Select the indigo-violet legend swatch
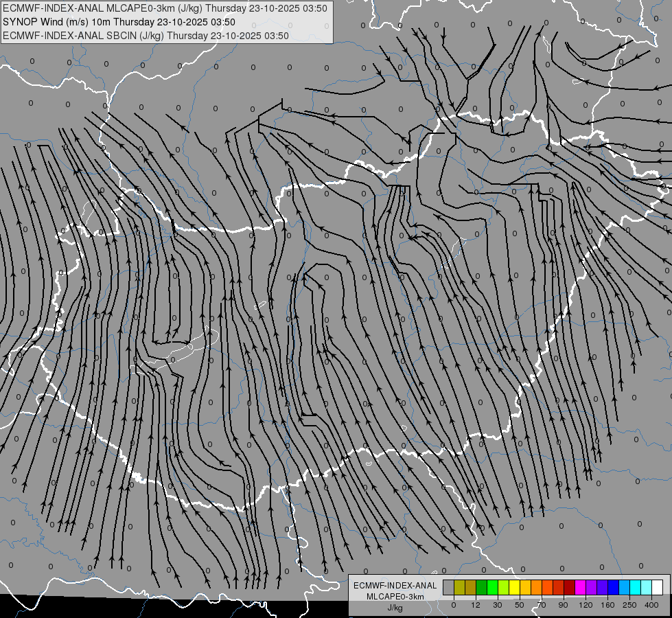Image resolution: width=672 pixels, height=618 pixels. coord(602,587)
